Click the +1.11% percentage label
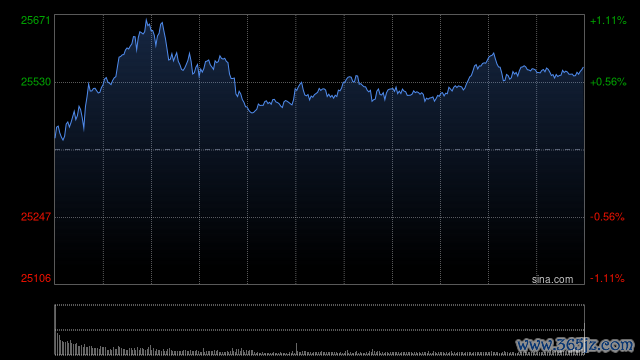The image size is (640, 360). click(x=608, y=20)
